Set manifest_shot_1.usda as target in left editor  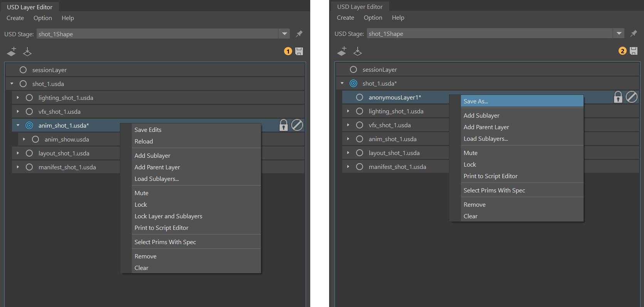[29, 167]
